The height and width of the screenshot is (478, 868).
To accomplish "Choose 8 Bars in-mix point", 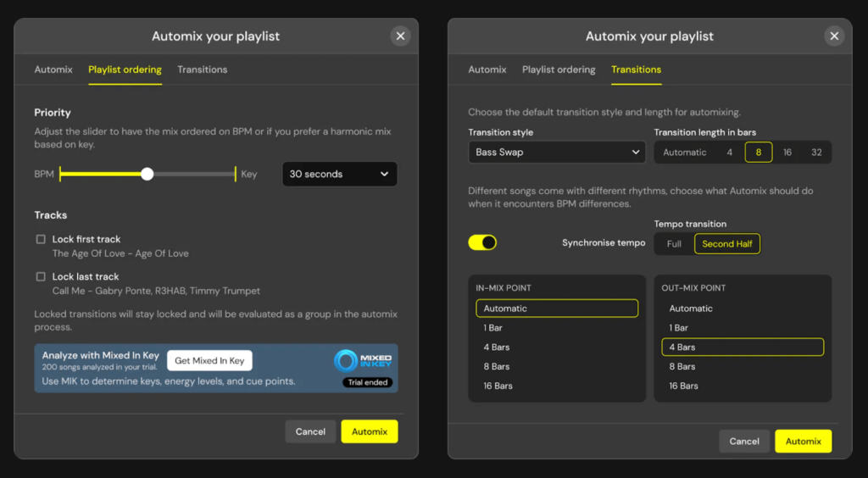I will pyautogui.click(x=557, y=366).
